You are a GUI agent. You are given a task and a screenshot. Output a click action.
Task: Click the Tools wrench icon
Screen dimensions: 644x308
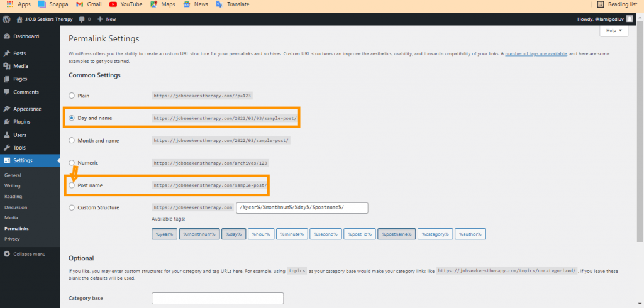(6, 148)
